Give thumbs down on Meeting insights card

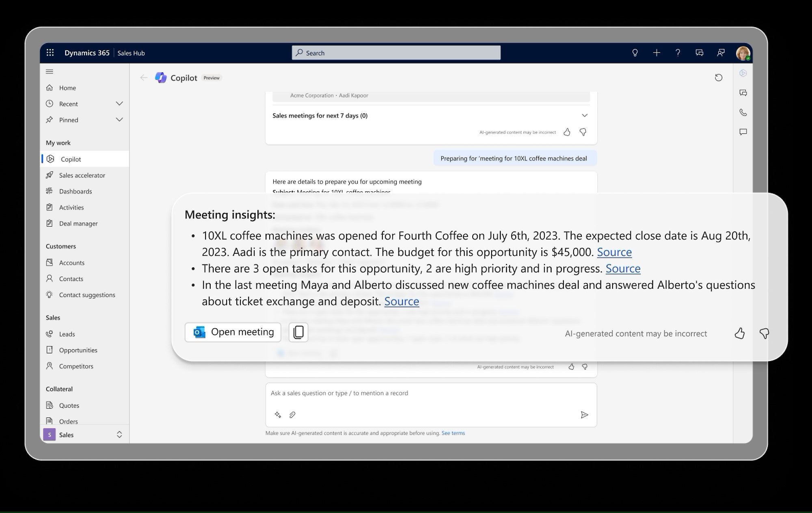pyautogui.click(x=764, y=333)
